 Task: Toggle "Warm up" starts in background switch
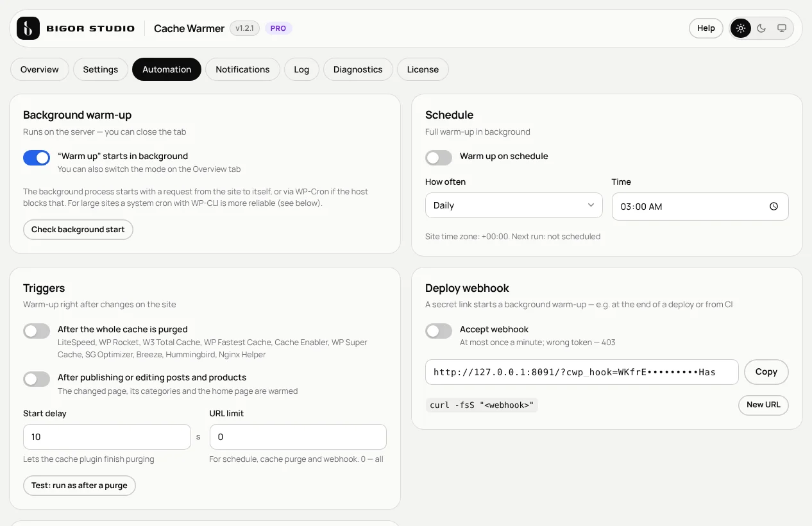point(37,158)
